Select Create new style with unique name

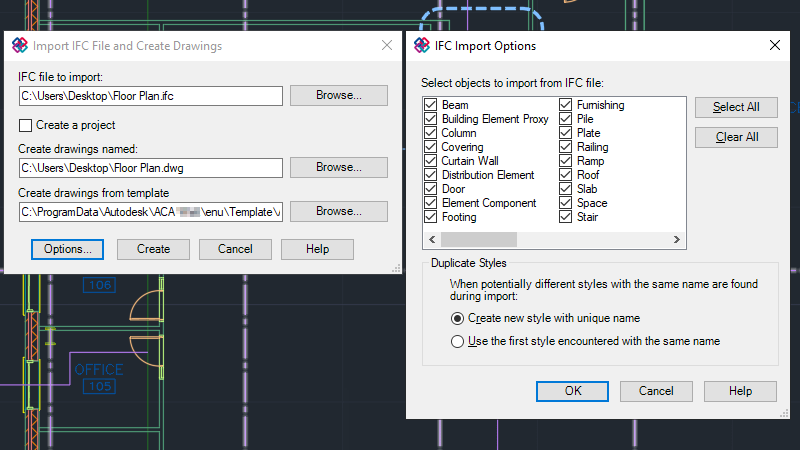coord(457,318)
